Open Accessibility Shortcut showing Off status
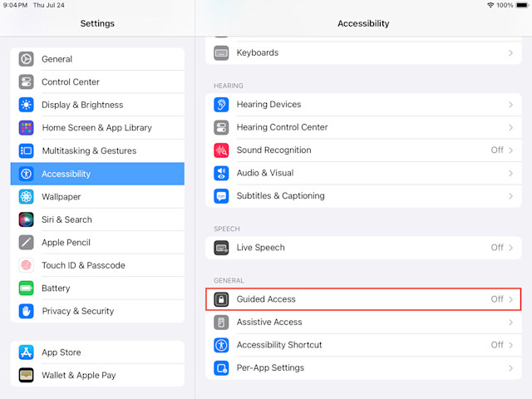Screen dimensions: 532x399 (x=363, y=345)
